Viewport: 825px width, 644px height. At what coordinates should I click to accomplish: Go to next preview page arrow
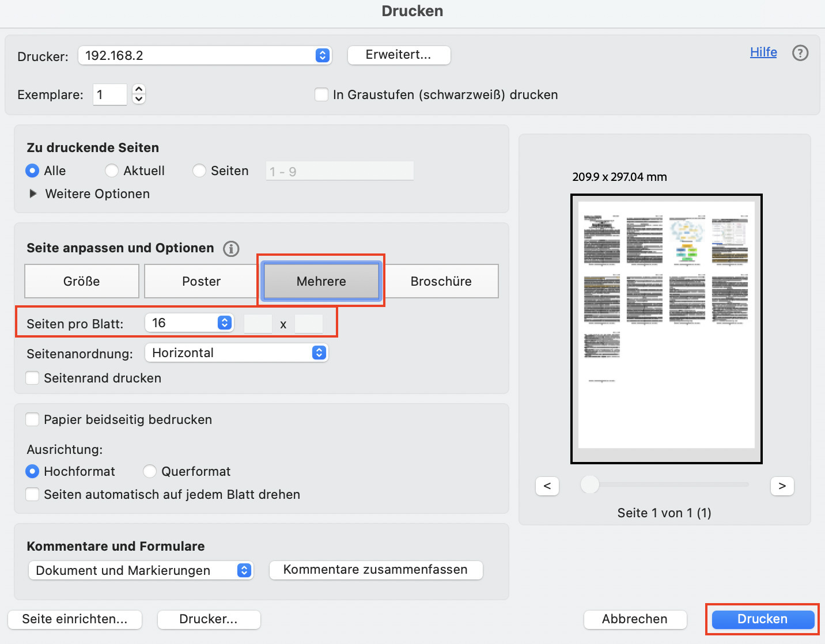point(782,486)
